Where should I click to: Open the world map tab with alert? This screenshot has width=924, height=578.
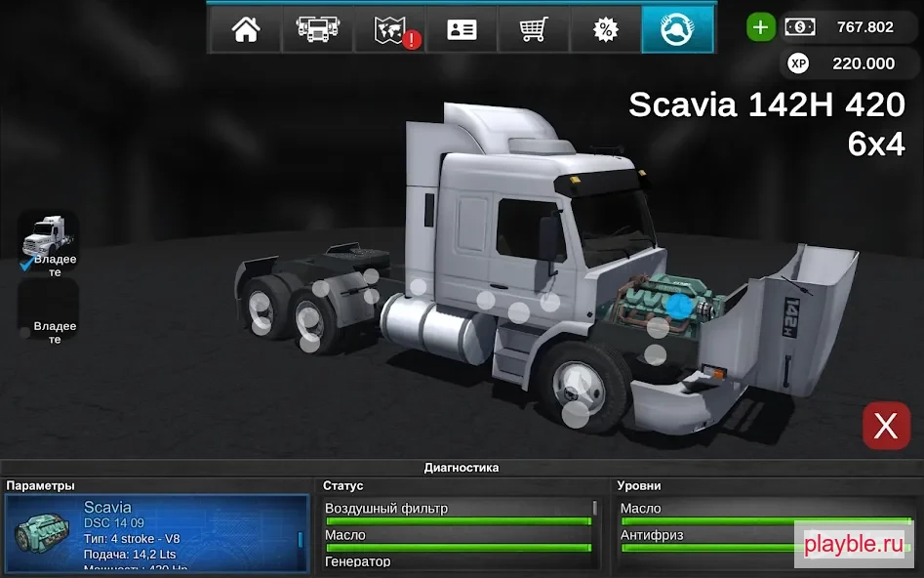389,29
